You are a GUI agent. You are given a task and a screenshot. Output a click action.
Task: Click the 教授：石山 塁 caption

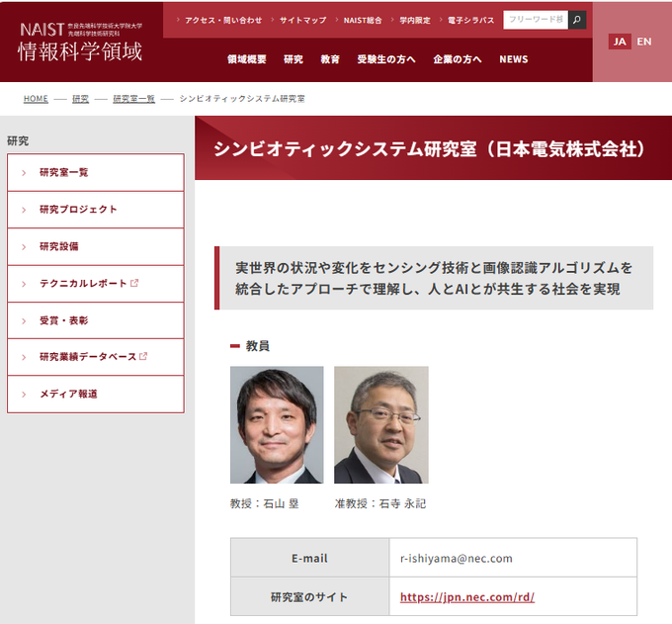(x=265, y=503)
